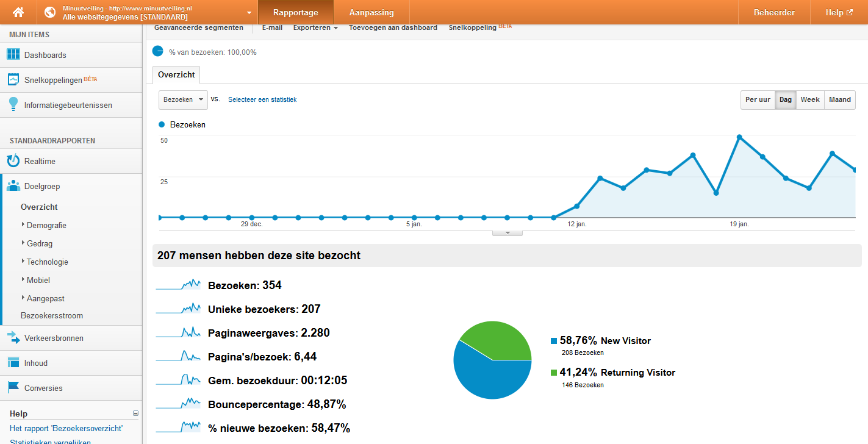Click Selecteer een statistiek link
868x444 pixels.
[262, 99]
